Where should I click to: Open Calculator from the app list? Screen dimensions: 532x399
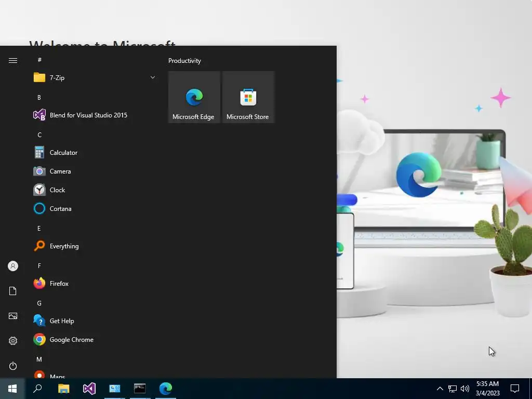[95, 153]
